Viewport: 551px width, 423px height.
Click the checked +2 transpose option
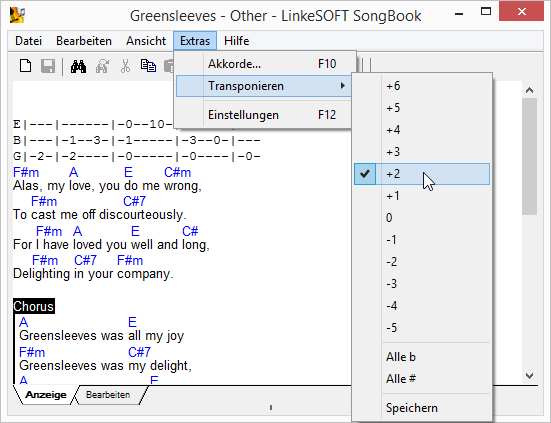coord(422,174)
